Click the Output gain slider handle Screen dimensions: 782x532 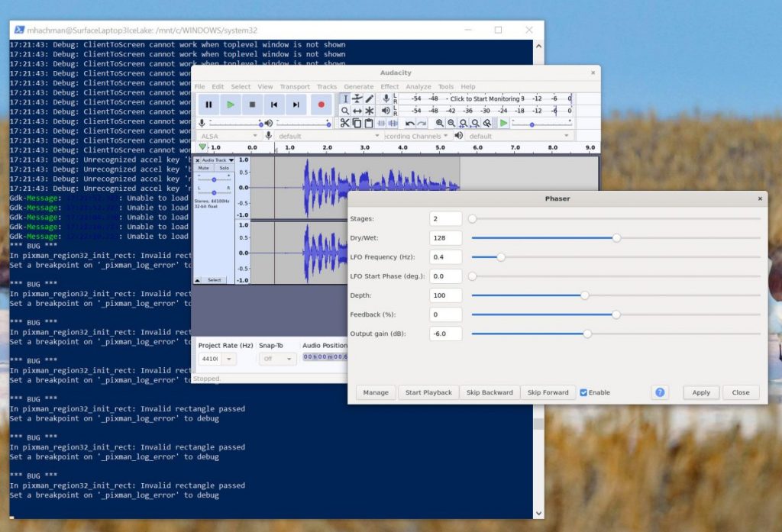[587, 334]
